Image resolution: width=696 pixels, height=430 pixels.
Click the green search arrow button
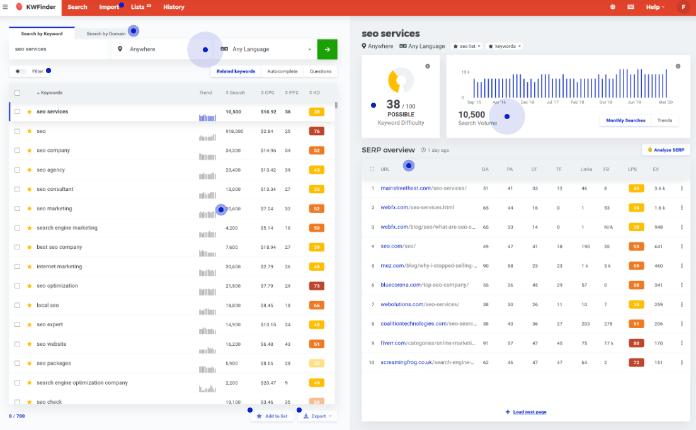327,49
